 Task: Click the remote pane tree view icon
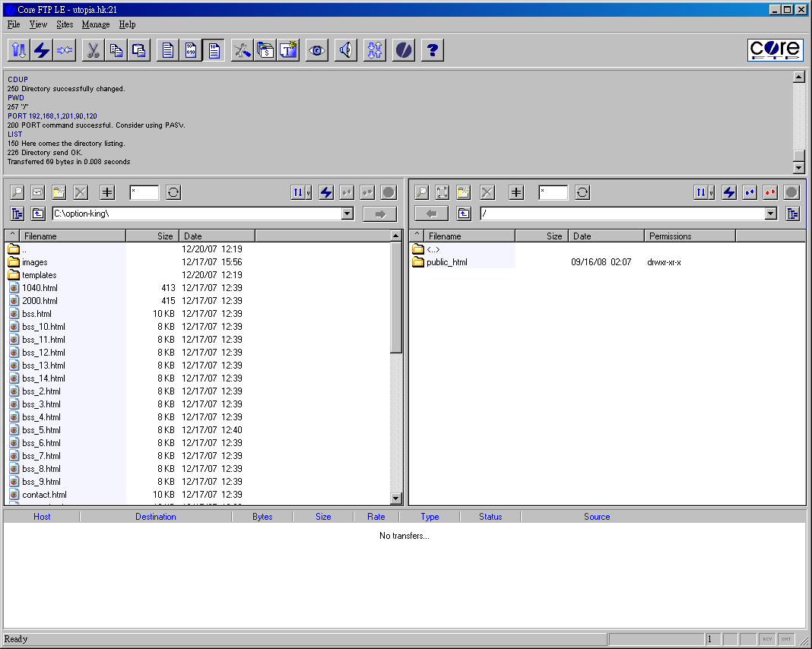(792, 214)
